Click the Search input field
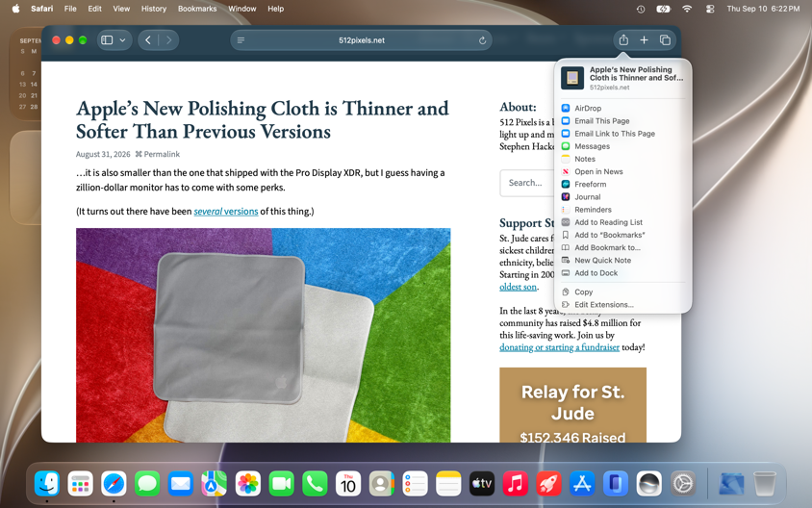The image size is (812, 508). point(527,183)
